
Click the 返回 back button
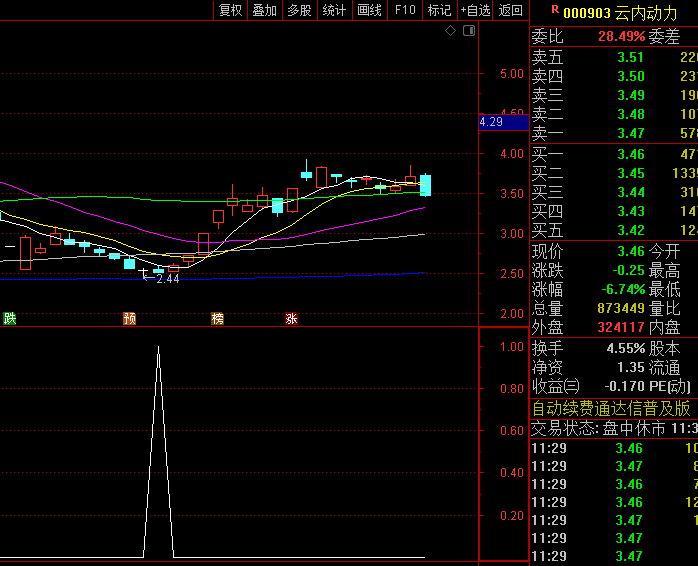click(510, 10)
